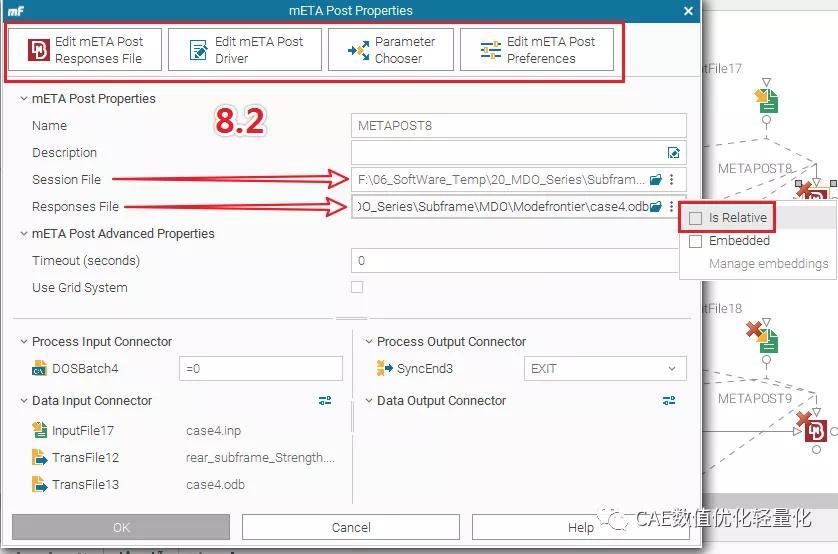
Task: Click the InputFile17 icon
Action: click(40, 430)
